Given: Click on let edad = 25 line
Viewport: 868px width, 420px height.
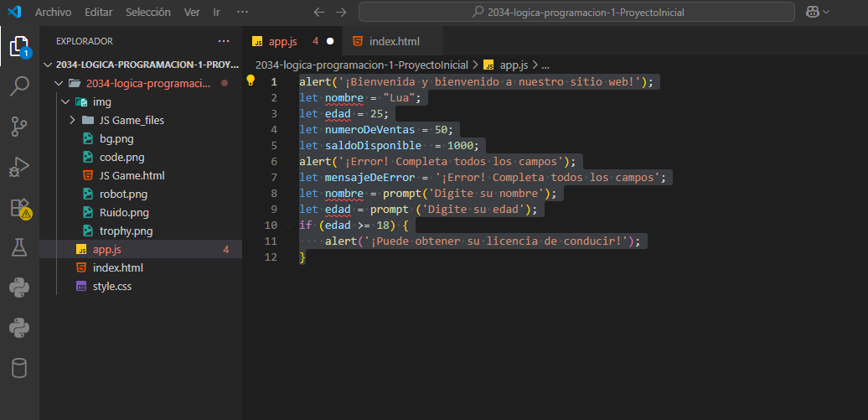Looking at the screenshot, I should pyautogui.click(x=344, y=114).
